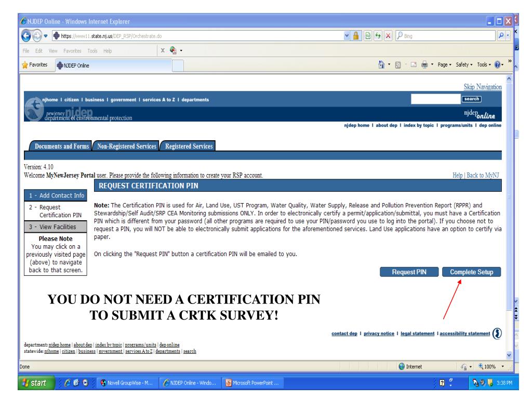
Task: Click the address bar URL field
Action: coord(197,36)
